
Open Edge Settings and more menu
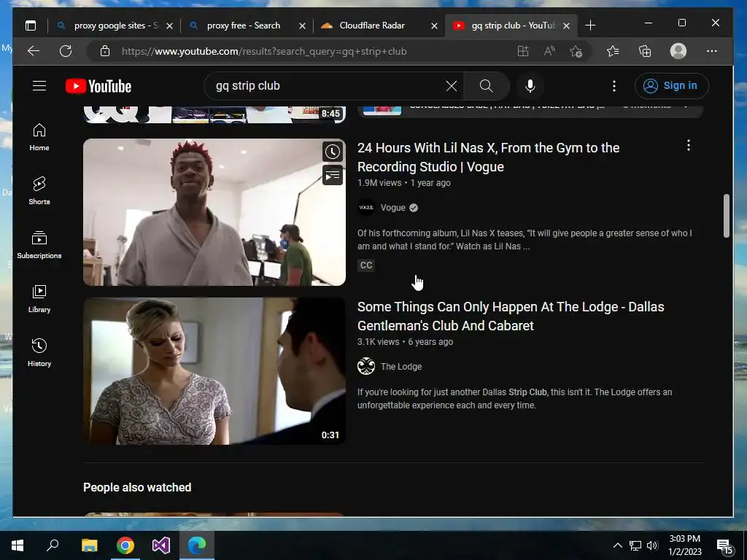click(712, 51)
